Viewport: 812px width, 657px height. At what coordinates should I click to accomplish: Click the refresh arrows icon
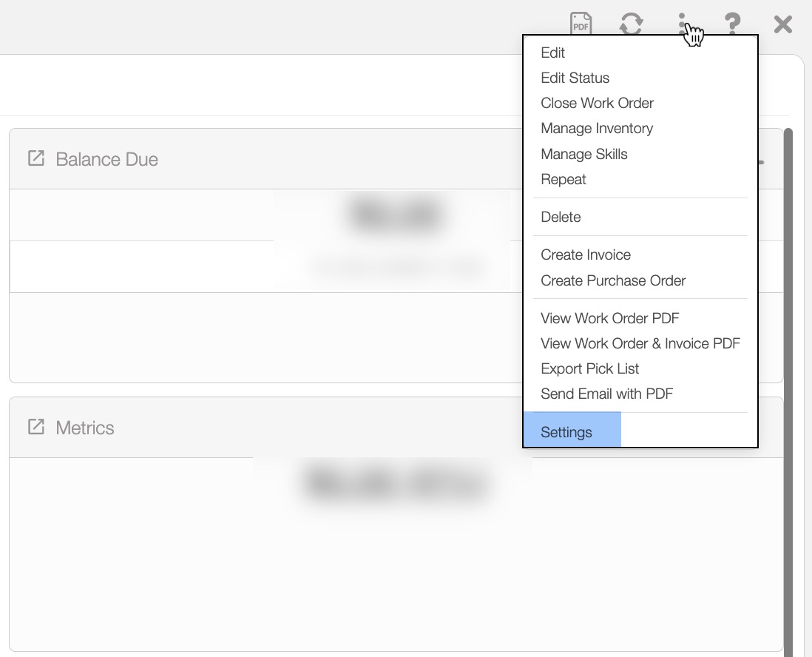[x=631, y=24]
